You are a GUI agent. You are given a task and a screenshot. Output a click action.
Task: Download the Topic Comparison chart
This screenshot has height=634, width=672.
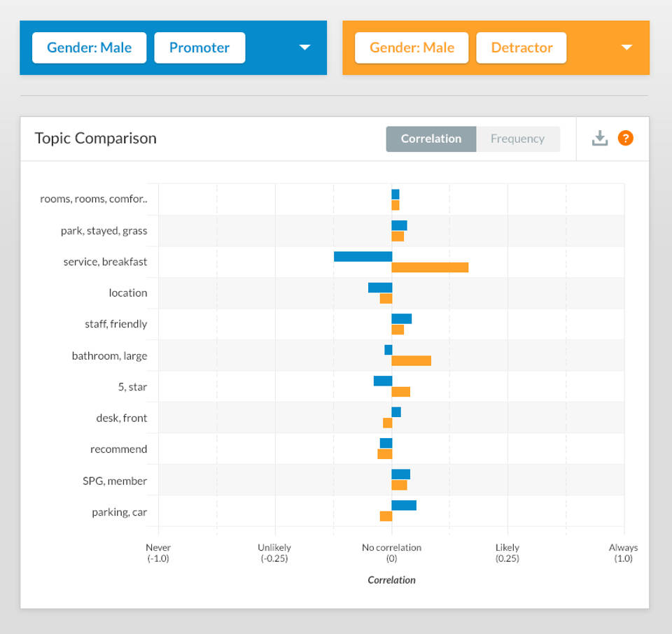600,139
